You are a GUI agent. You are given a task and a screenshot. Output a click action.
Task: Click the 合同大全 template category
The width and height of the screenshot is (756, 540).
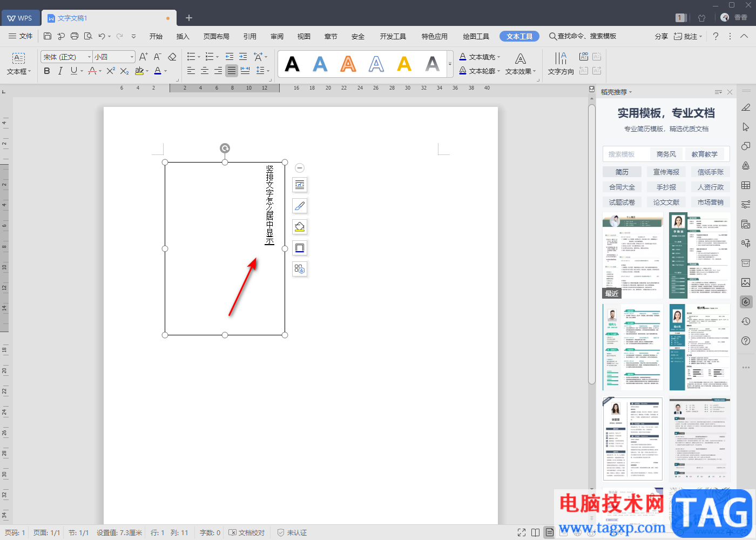pos(622,187)
